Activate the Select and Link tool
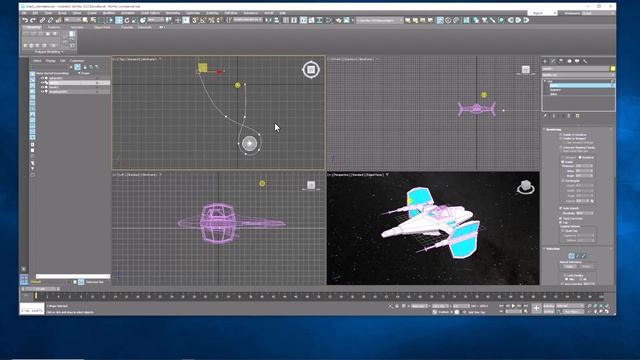Image resolution: width=640 pixels, height=360 pixels. coord(42,20)
